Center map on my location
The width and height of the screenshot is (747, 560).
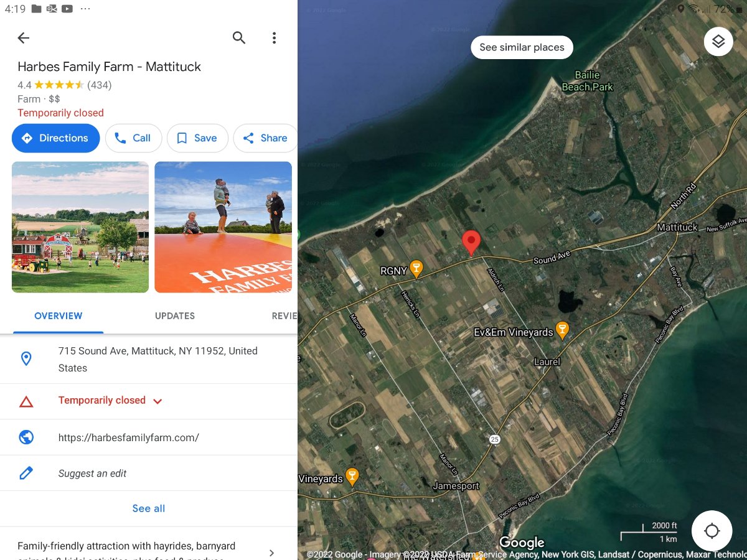712,531
